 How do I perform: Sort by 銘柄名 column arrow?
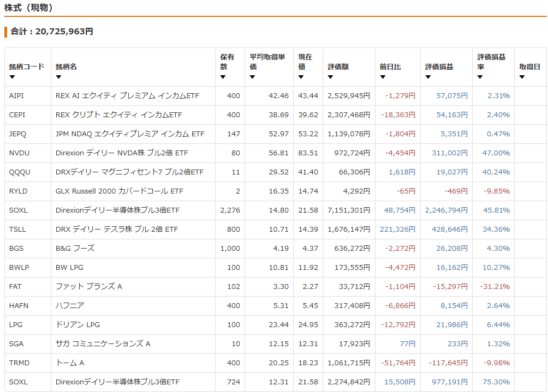58,77
